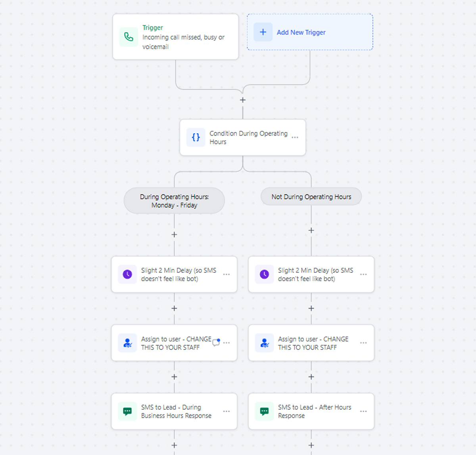
Task: Add a step below the triggers junction
Action: (x=243, y=100)
